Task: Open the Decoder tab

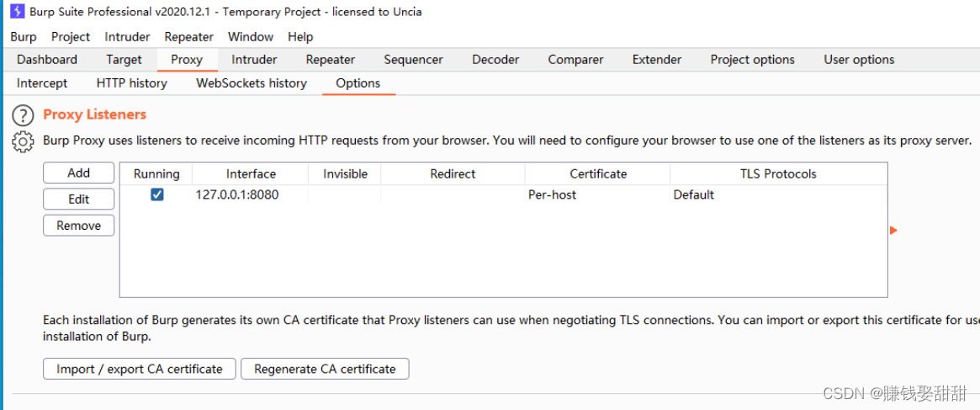Action: click(x=495, y=60)
